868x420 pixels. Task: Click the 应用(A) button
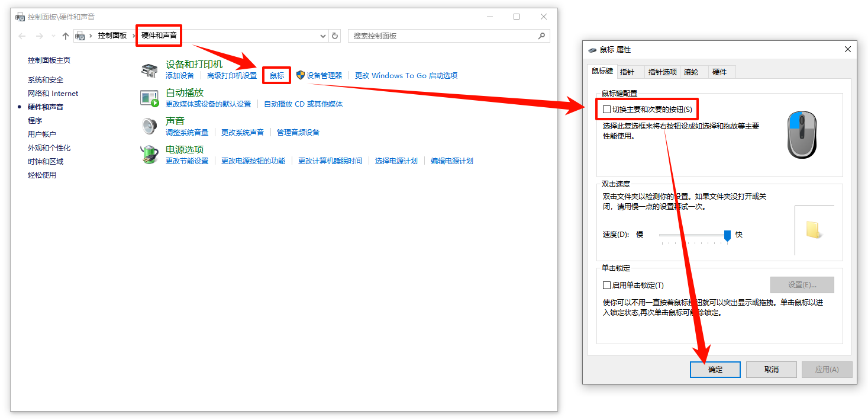(827, 370)
